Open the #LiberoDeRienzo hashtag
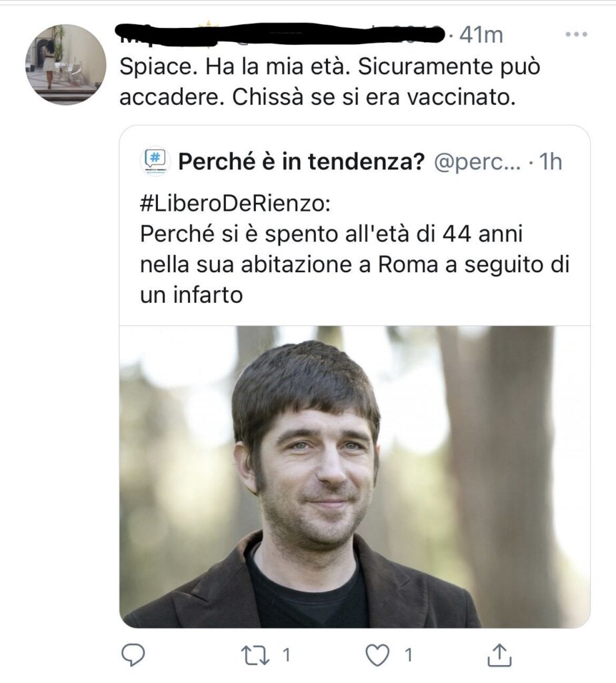The image size is (616, 683). [x=235, y=203]
